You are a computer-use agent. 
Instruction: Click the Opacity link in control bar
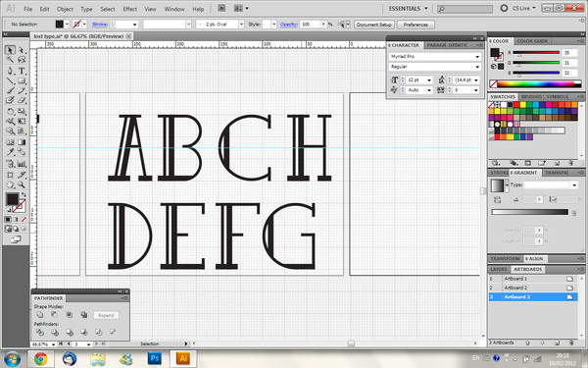pos(288,24)
